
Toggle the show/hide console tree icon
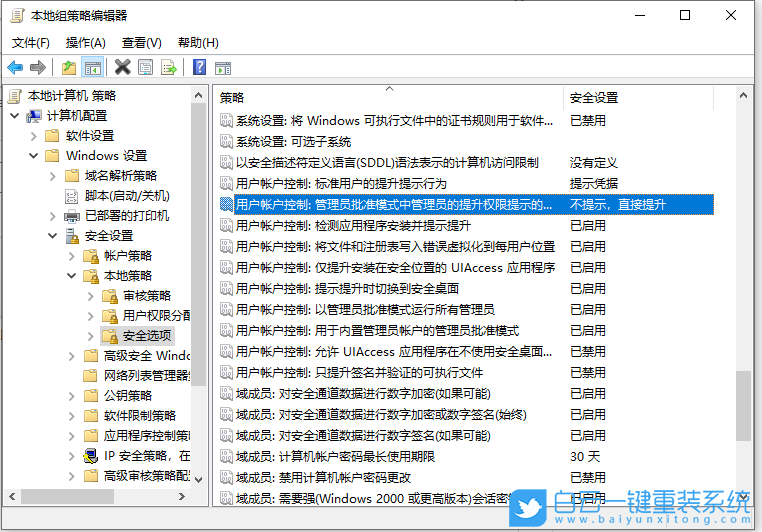pos(92,67)
